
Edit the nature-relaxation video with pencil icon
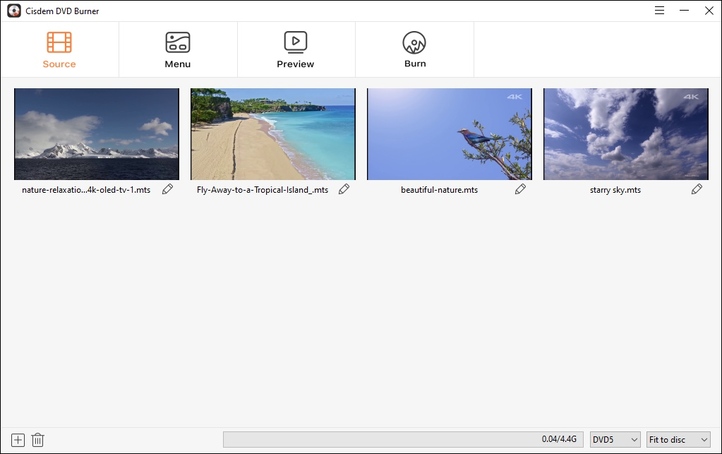point(168,189)
